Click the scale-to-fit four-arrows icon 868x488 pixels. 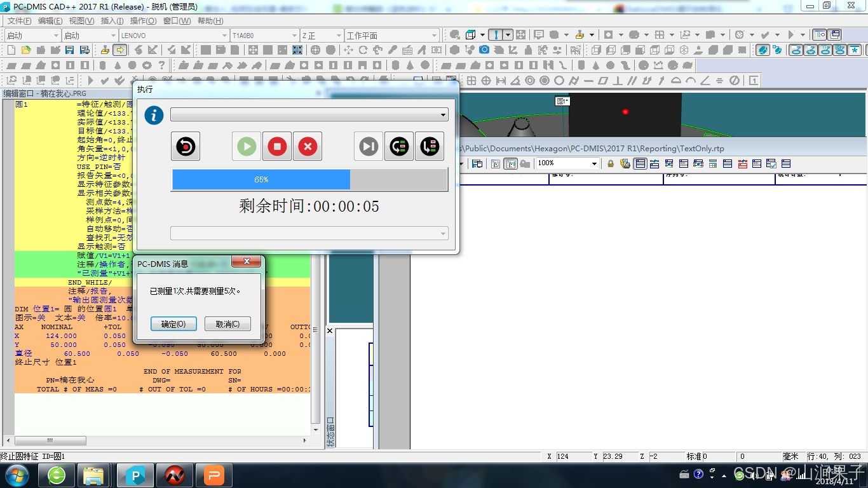tap(520, 35)
